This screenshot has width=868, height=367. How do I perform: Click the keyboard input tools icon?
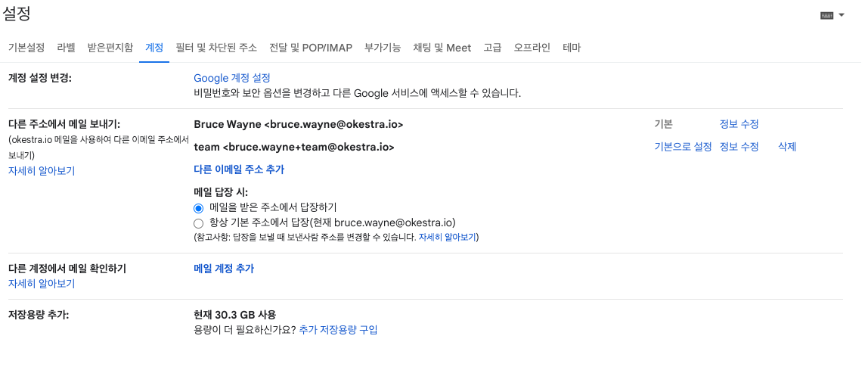pos(826,16)
